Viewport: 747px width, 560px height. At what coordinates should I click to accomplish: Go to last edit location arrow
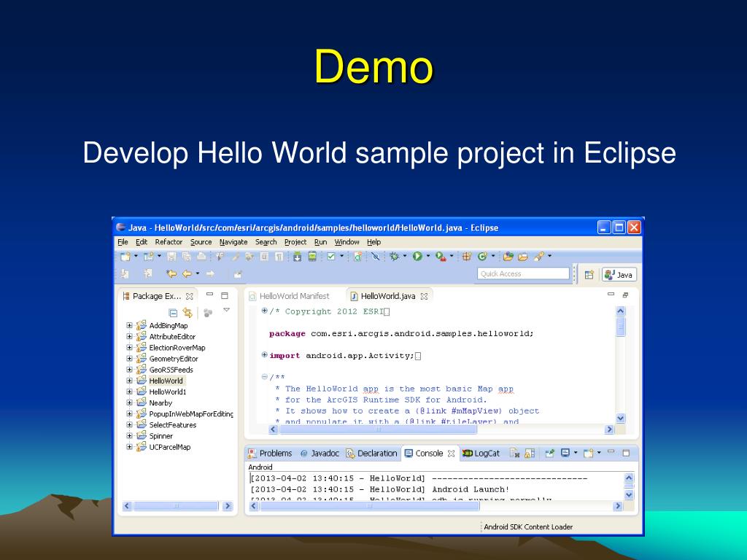click(x=171, y=274)
